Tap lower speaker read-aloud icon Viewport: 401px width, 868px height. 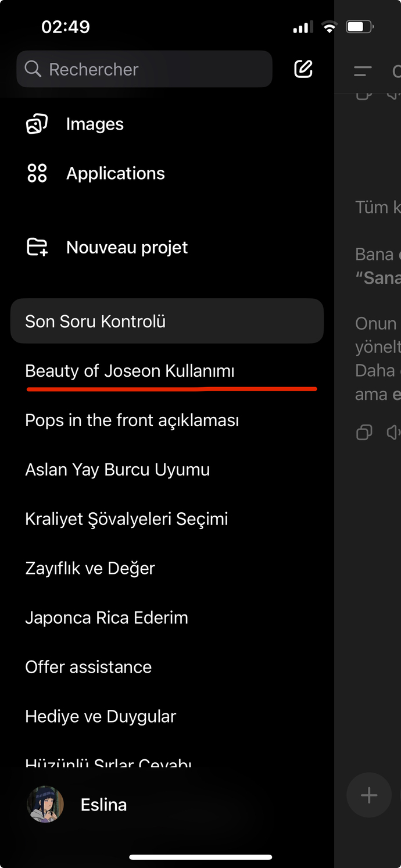393,432
